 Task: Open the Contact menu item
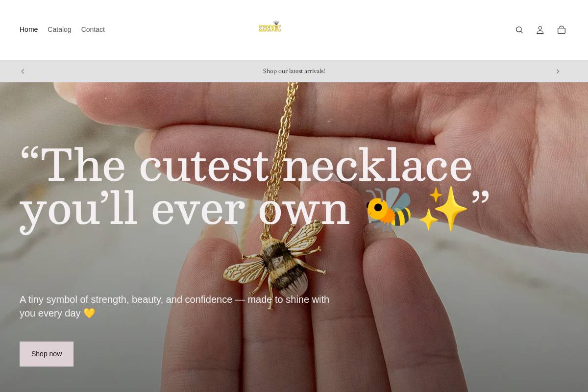tap(93, 29)
